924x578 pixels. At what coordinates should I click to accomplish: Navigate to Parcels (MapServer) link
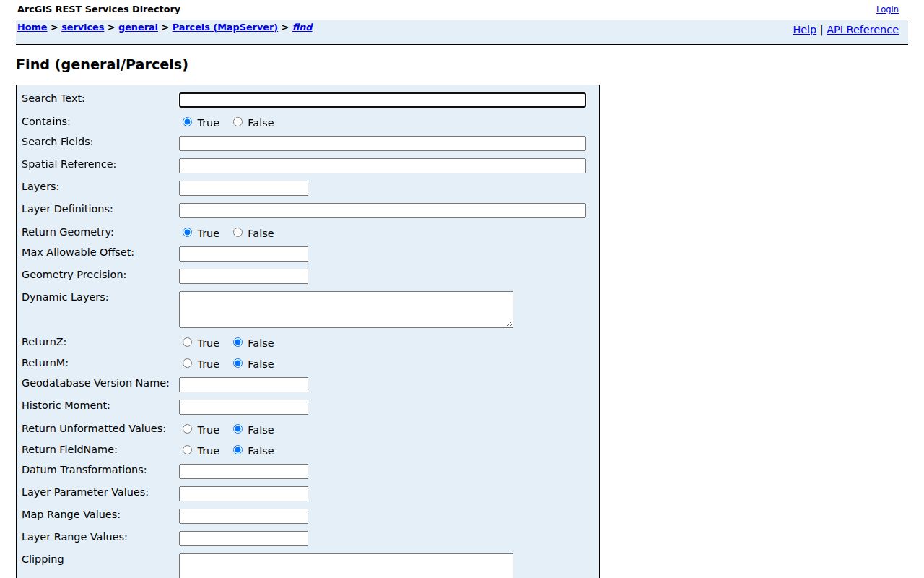pyautogui.click(x=225, y=27)
